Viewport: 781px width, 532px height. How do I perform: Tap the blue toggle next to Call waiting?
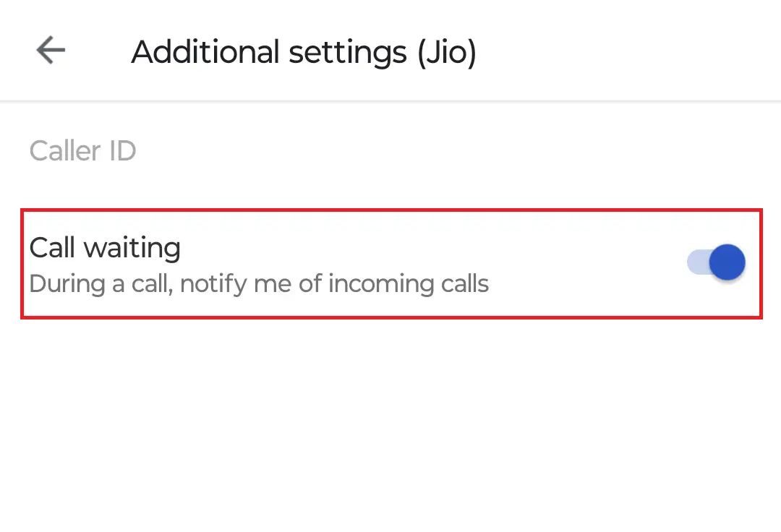(x=716, y=262)
